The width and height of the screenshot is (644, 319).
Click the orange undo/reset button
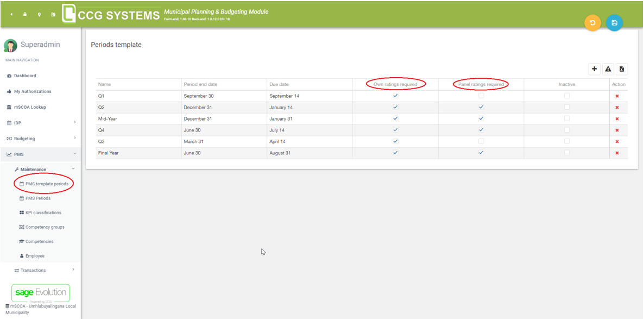click(x=592, y=23)
